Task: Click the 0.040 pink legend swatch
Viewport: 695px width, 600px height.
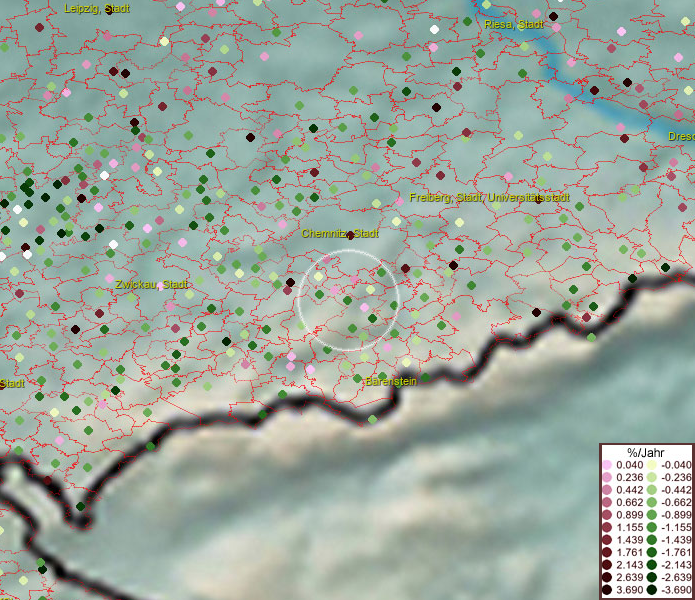Action: [607, 465]
